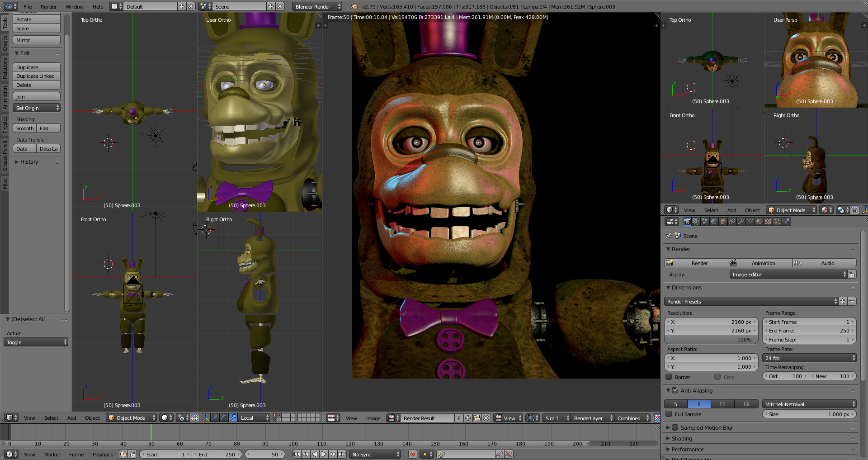Screen dimensions: 868x460
Task: Enable the Border checkbox
Action: point(669,377)
